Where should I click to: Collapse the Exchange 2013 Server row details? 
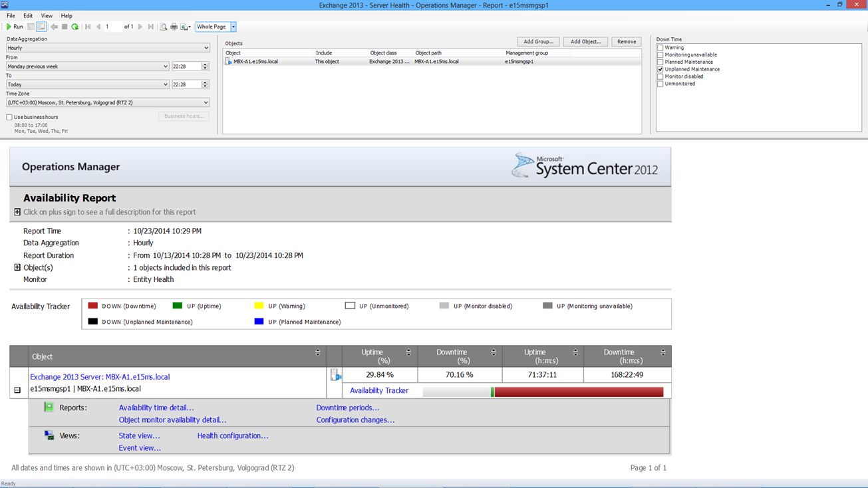click(17, 391)
